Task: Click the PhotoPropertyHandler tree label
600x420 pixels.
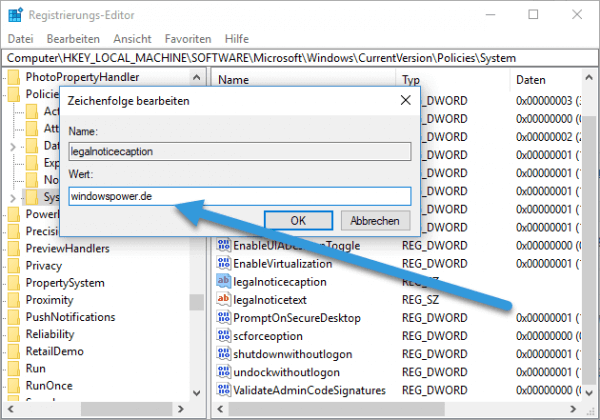Action: coord(82,77)
